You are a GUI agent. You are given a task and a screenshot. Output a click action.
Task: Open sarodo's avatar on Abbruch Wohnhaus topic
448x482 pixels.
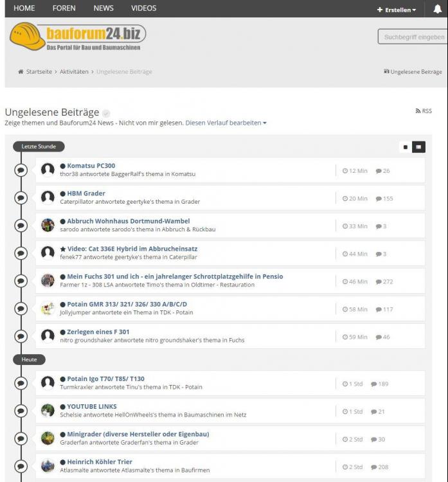pos(48,225)
